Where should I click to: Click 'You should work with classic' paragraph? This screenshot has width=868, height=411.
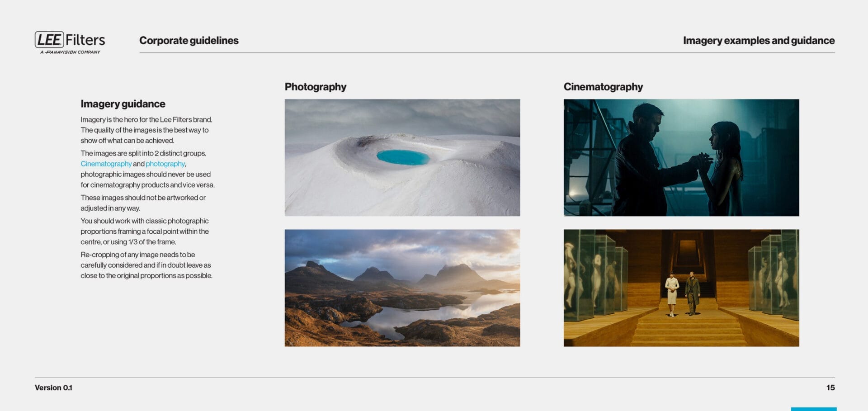[145, 231]
